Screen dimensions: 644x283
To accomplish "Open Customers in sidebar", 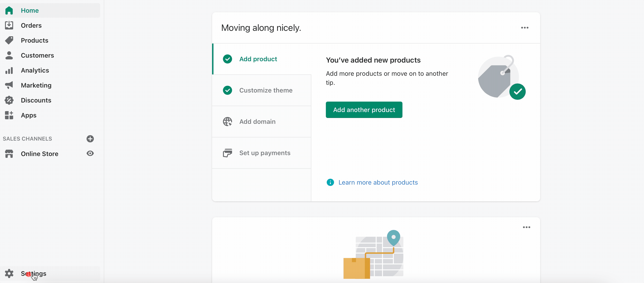I will point(50,55).
